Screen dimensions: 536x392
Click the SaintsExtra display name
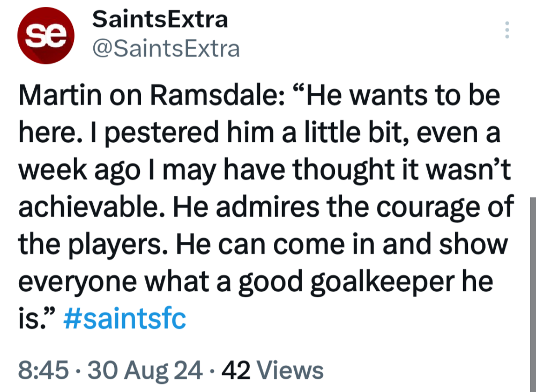160,20
